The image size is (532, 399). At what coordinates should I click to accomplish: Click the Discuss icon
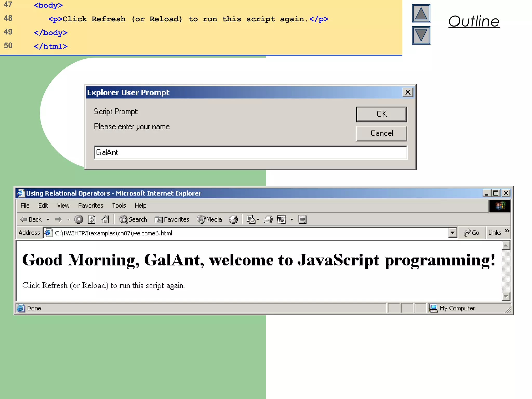tap(302, 220)
